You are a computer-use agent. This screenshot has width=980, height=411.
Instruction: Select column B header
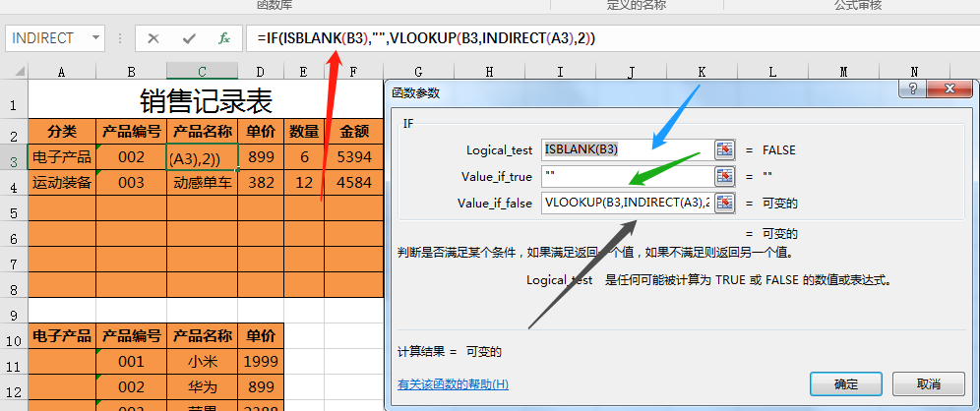point(131,72)
